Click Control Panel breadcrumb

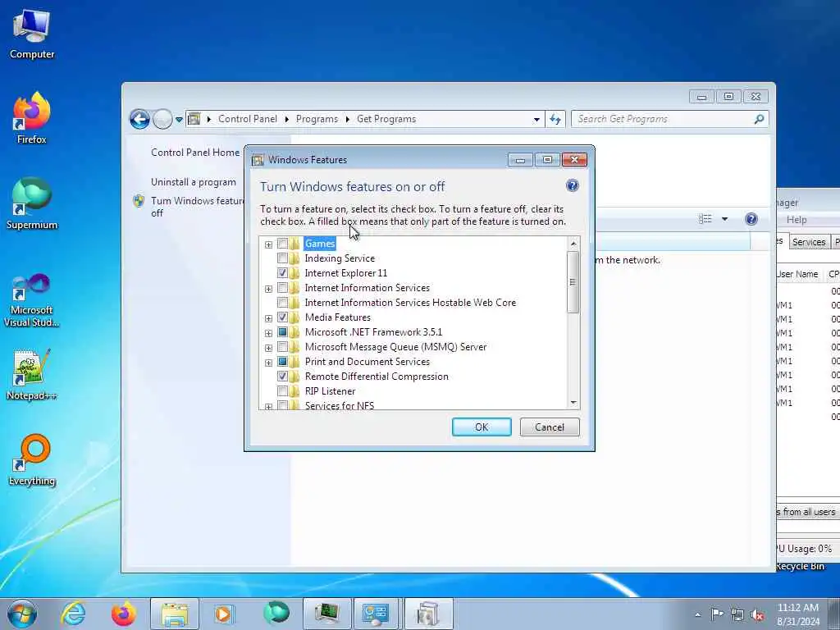tap(248, 119)
